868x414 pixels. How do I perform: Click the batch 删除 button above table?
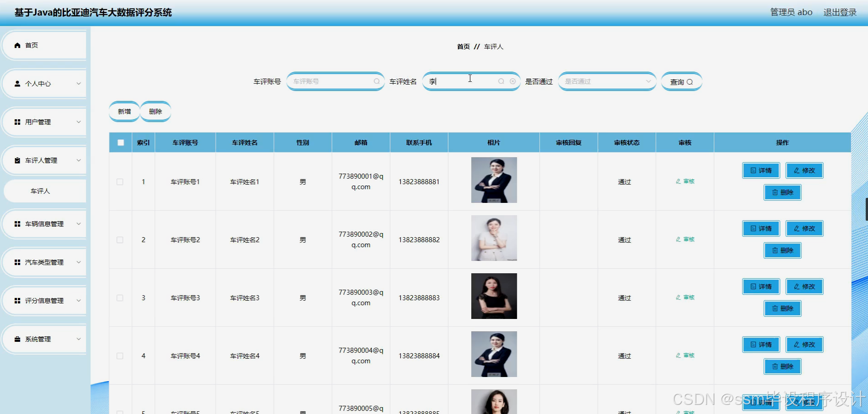[155, 111]
